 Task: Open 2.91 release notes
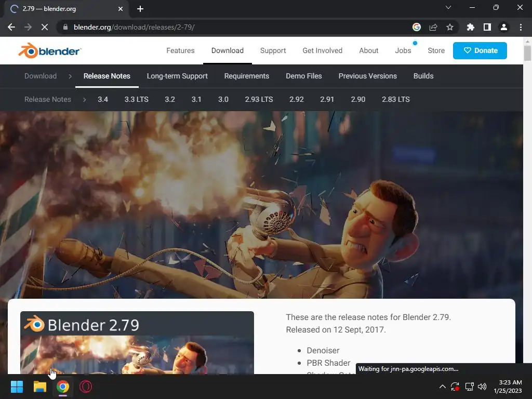[x=327, y=99]
